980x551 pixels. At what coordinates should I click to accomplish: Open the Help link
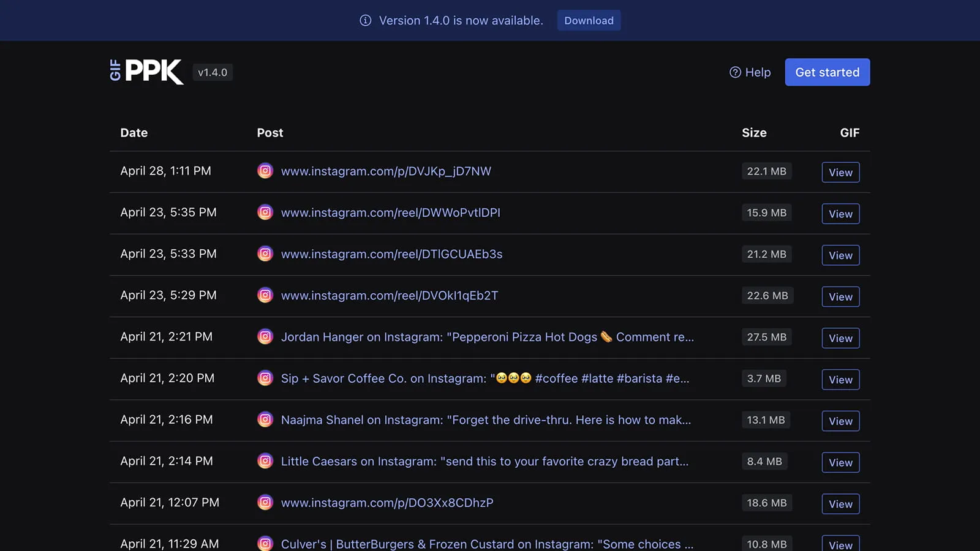[750, 72]
